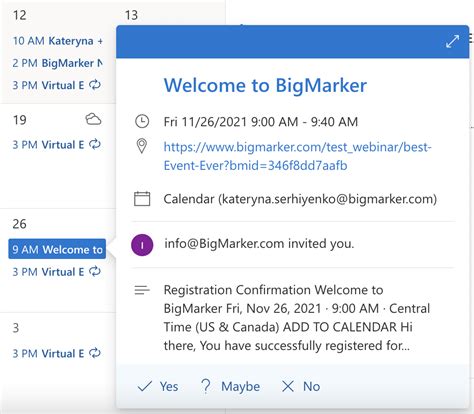Image resolution: width=474 pixels, height=414 pixels.
Task: Open the bigmarker.com test_webinar link
Action: [297, 156]
